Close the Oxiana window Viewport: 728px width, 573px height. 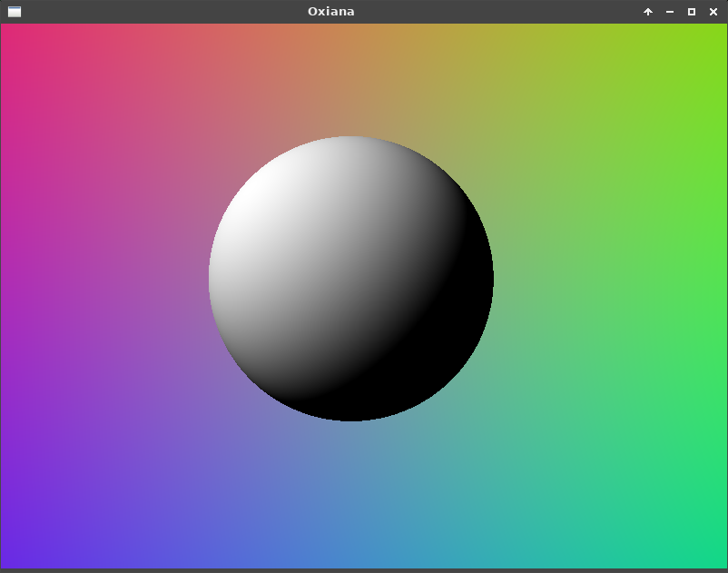click(713, 12)
